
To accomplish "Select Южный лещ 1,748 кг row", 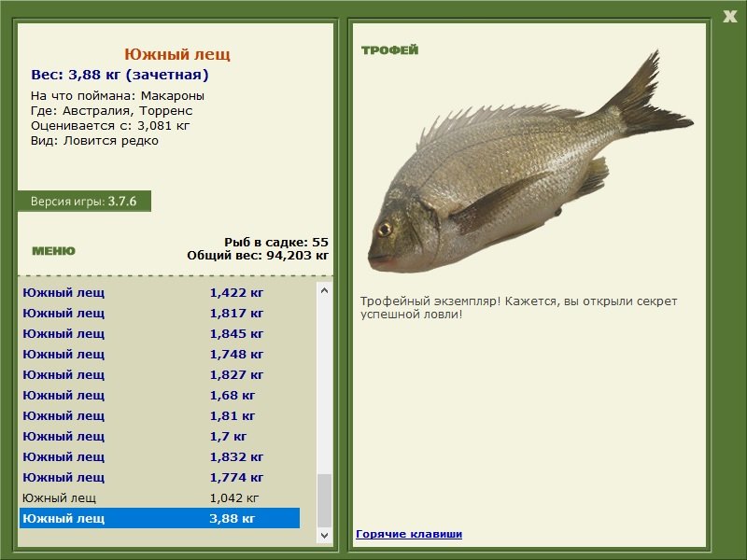I will pos(160,354).
